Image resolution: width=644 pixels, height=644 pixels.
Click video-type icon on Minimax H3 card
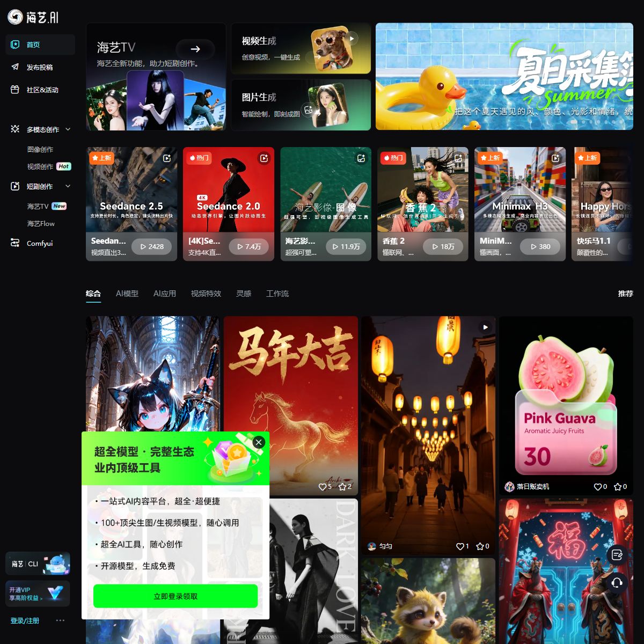pyautogui.click(x=555, y=158)
